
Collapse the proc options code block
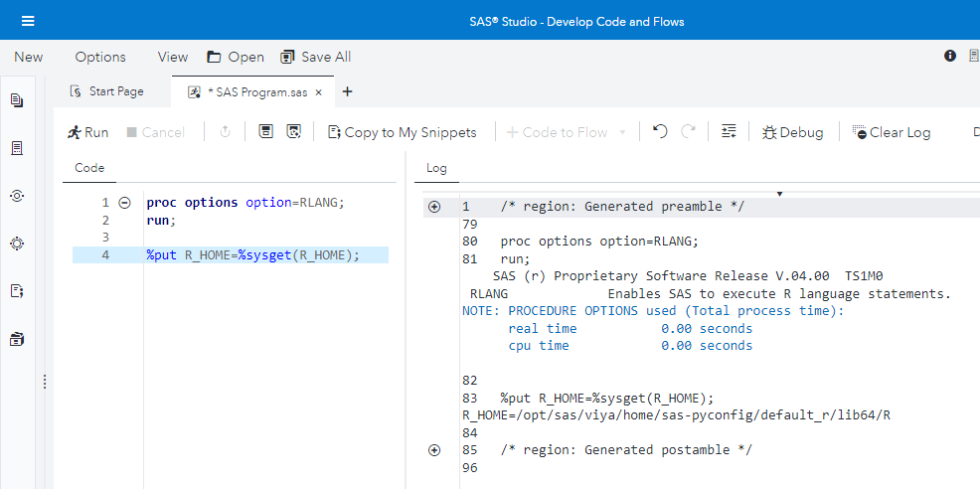click(124, 202)
